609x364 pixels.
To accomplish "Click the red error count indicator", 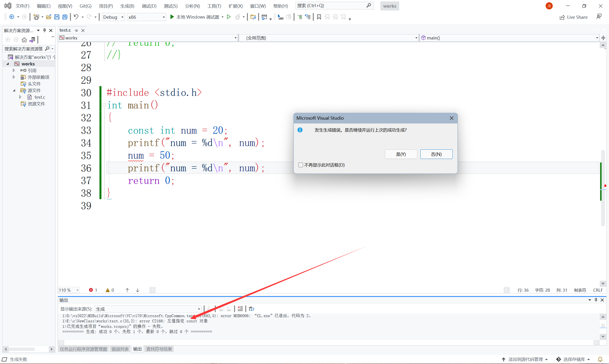I will click(x=93, y=290).
